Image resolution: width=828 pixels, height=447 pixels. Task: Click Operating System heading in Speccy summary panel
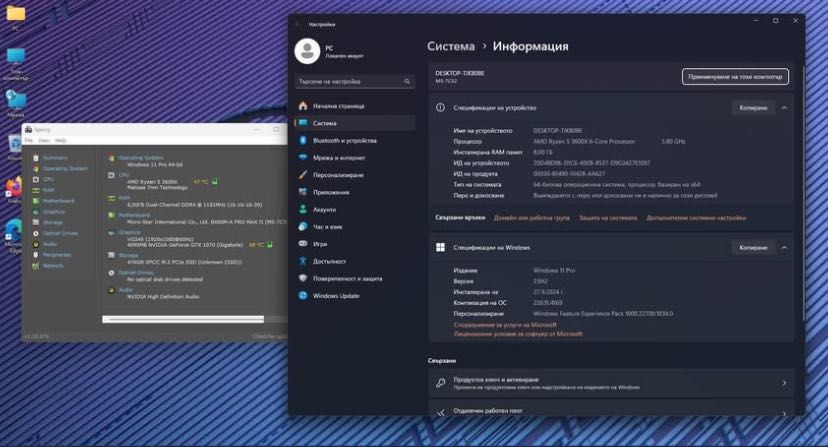(x=140, y=157)
